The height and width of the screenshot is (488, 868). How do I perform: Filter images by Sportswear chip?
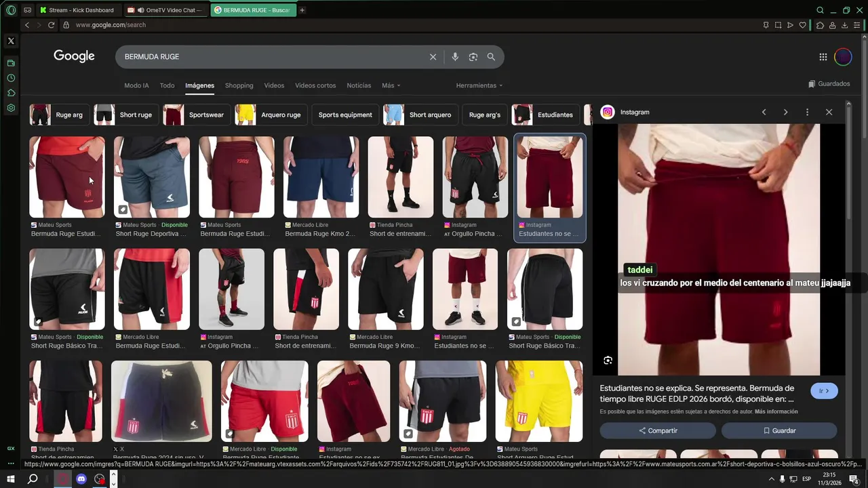click(196, 115)
